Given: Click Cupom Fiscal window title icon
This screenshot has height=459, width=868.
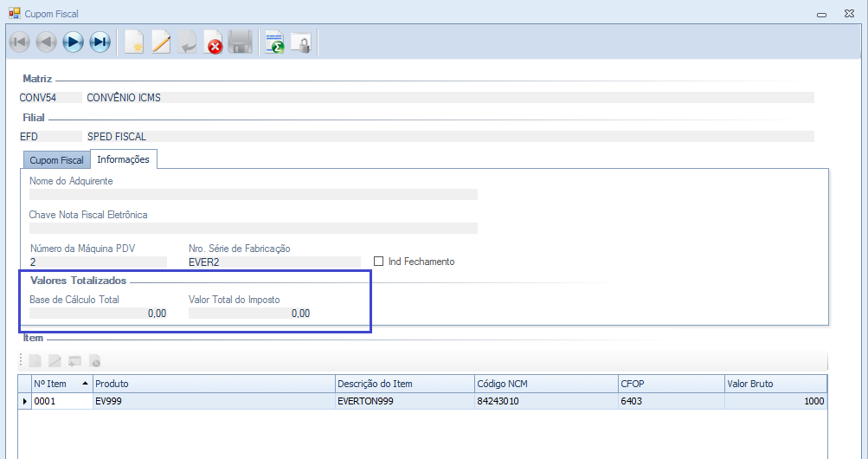Looking at the screenshot, I should pyautogui.click(x=15, y=13).
